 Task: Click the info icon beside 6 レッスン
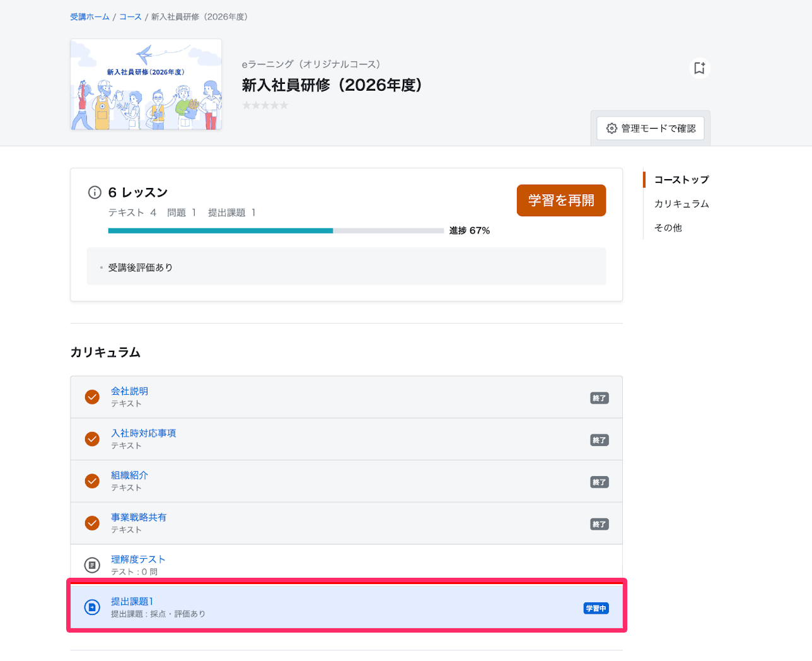(x=95, y=192)
